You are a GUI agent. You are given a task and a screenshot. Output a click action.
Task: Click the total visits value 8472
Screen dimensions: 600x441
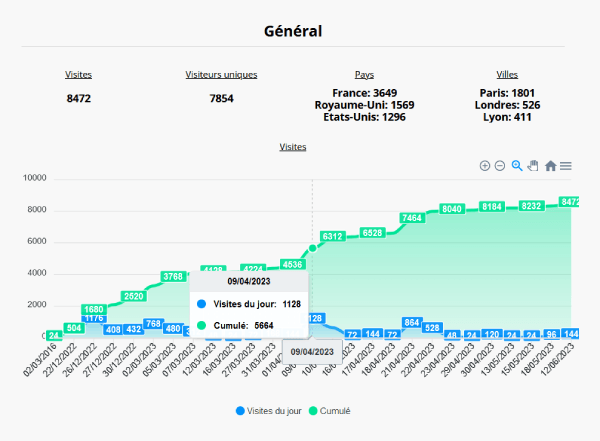point(79,98)
